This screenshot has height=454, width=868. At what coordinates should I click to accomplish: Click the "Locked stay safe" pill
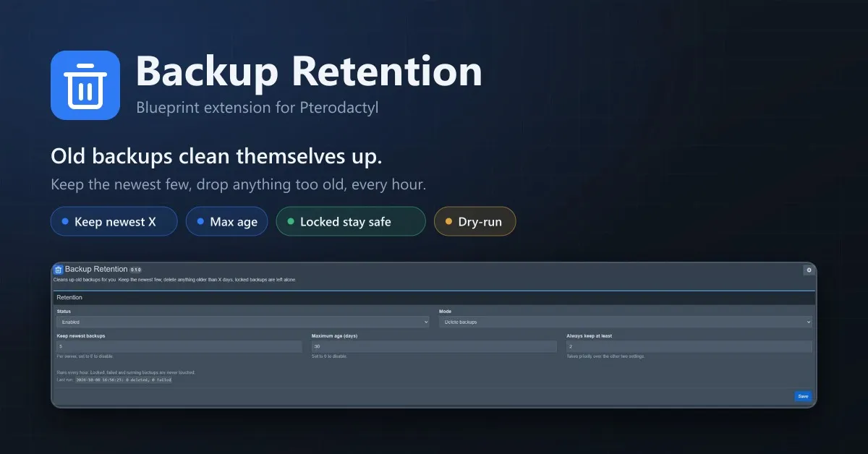351,221
